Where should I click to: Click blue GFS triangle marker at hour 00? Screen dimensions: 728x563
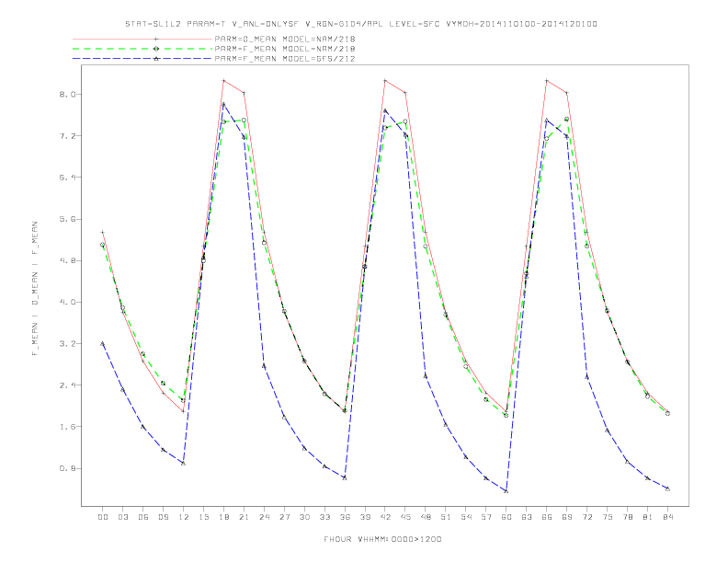103,344
